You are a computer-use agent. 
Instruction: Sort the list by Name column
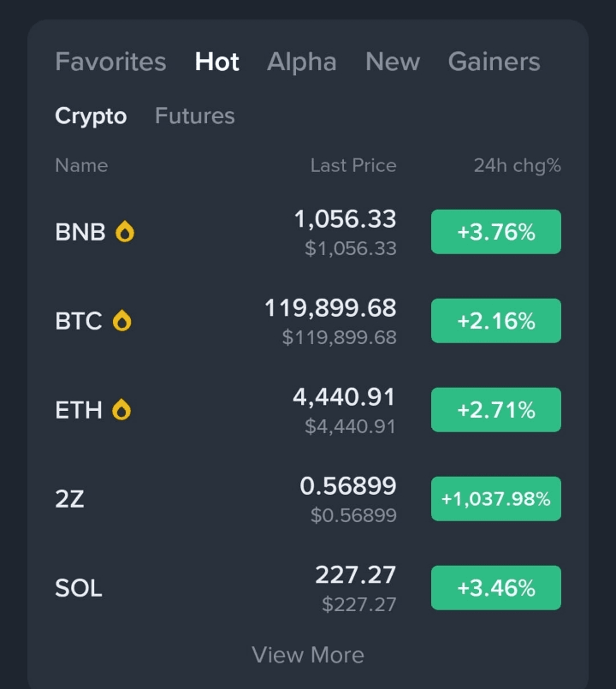81,165
